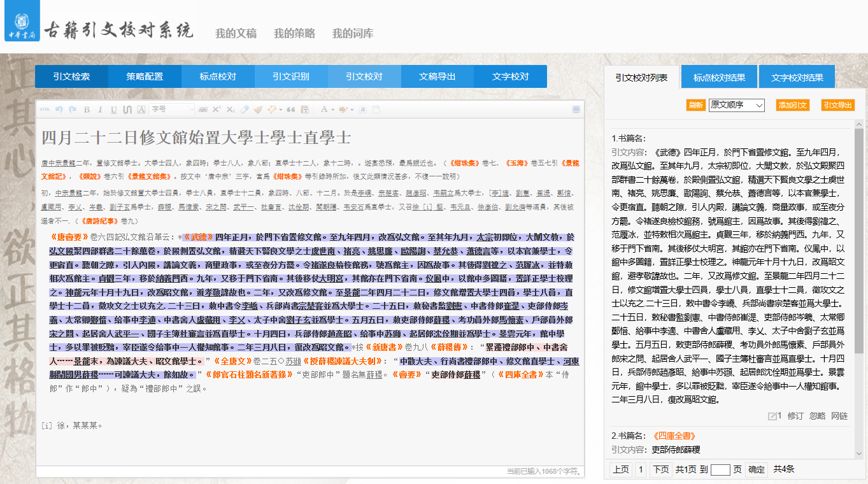Paste as plain text icon
The image size is (868, 484).
pyautogui.click(x=305, y=110)
